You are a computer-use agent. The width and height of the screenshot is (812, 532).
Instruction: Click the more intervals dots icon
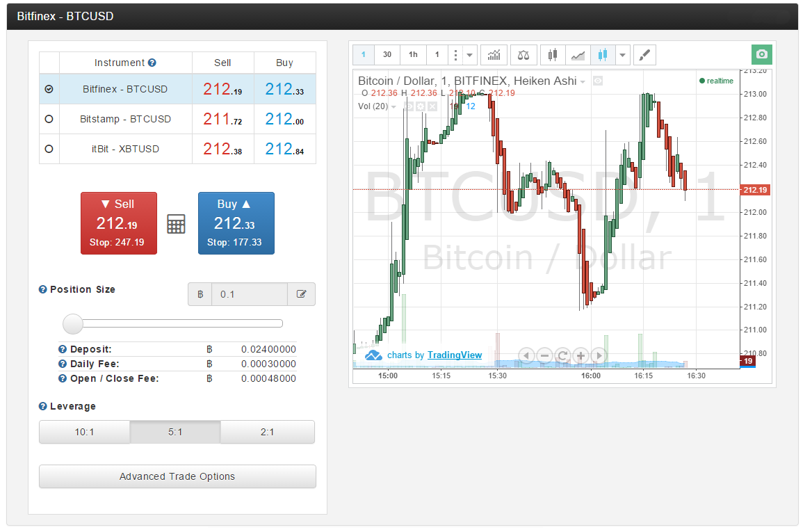point(455,55)
